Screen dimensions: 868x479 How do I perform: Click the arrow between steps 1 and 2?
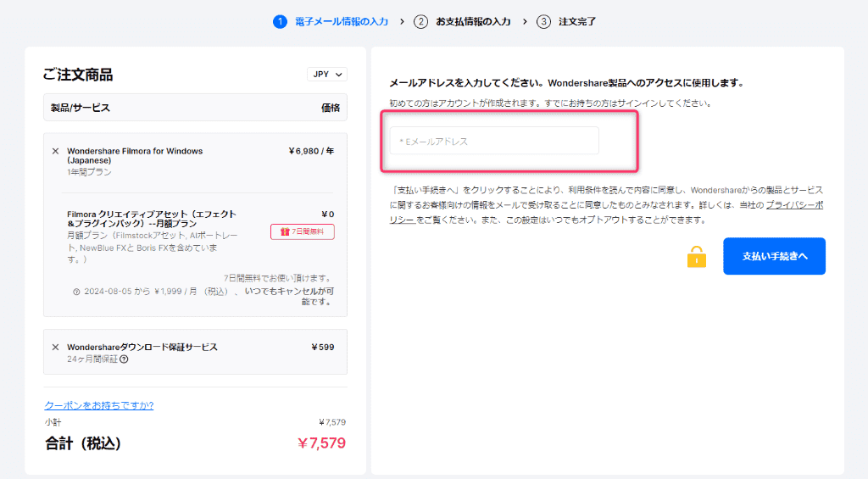[402, 21]
